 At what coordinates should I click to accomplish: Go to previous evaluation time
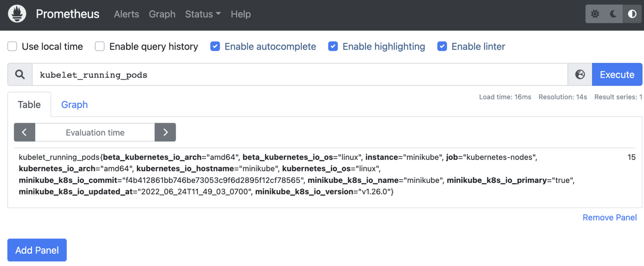[x=24, y=132]
